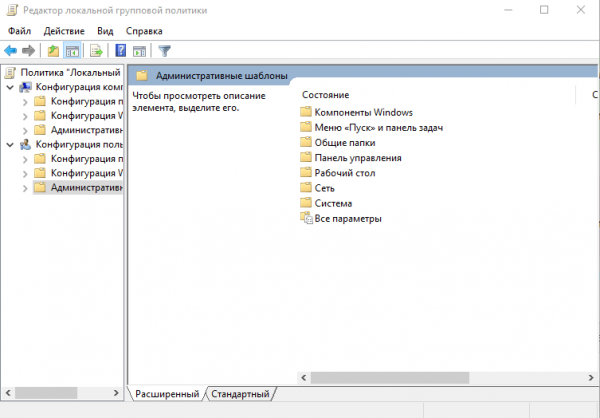
Task: Click left arrow of list pane scrollbar
Action: [304, 377]
